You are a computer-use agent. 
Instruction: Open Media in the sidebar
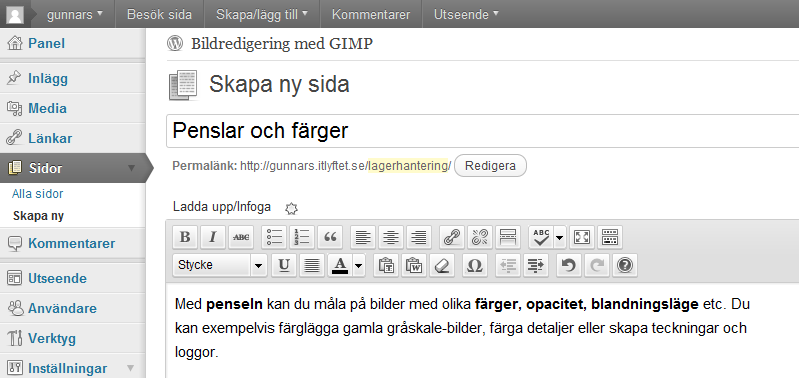(x=47, y=109)
